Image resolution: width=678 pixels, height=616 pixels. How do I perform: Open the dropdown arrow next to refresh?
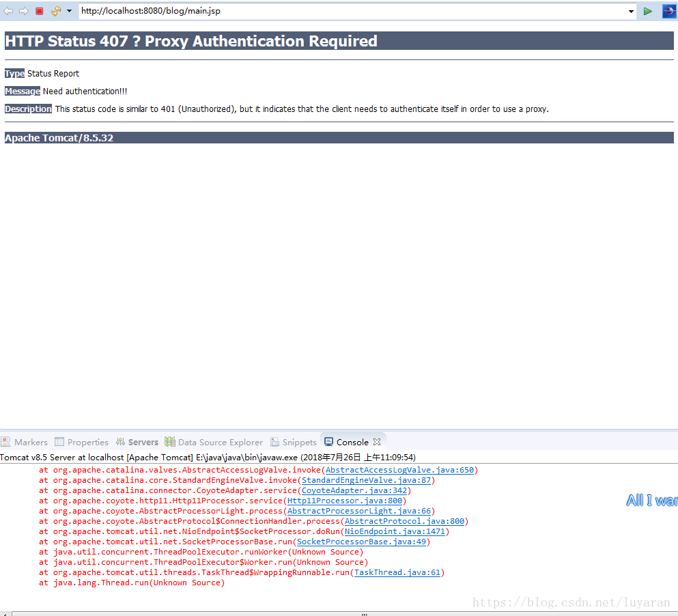coord(69,11)
